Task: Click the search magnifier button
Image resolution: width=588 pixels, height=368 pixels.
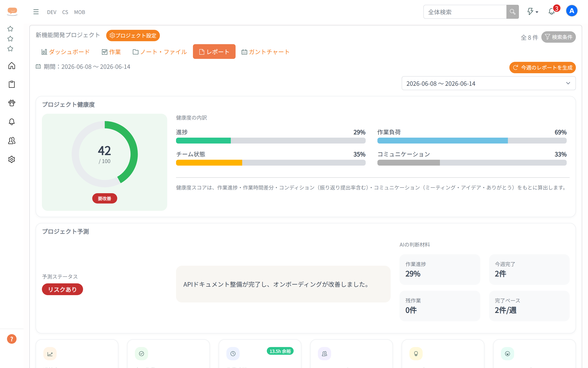Action: point(512,12)
